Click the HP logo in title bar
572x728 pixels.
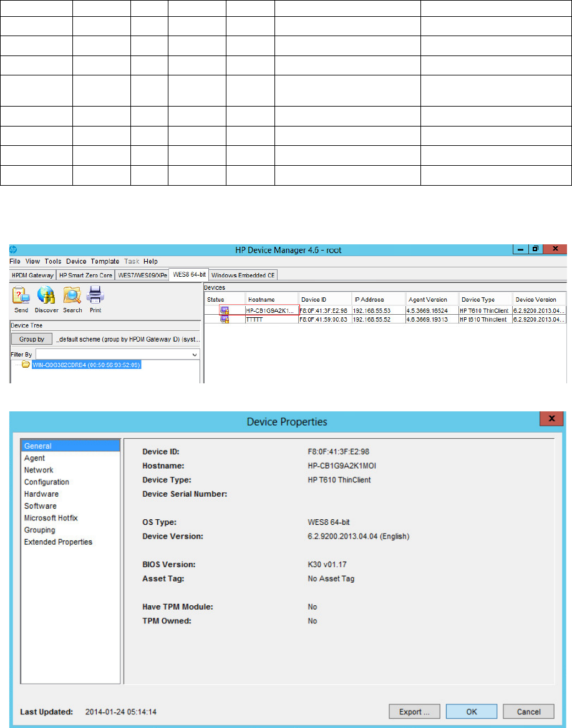click(x=13, y=250)
